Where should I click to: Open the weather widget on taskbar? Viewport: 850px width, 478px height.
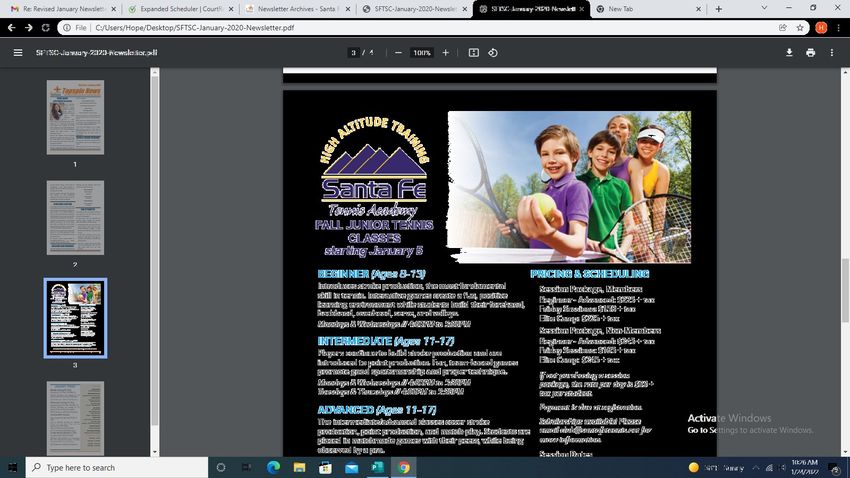(x=717, y=468)
